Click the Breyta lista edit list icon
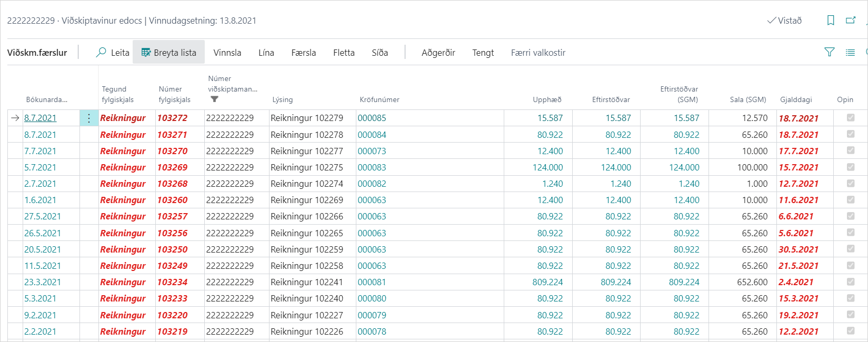The width and height of the screenshot is (868, 342). pos(146,53)
